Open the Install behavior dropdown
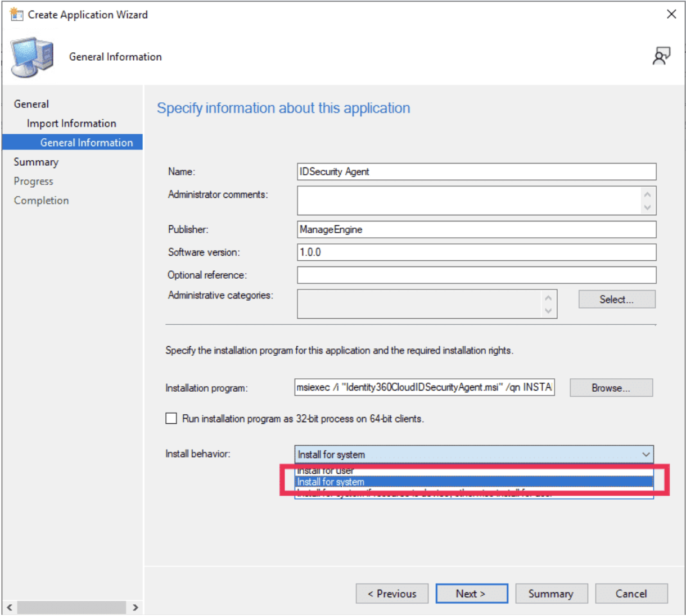 click(x=647, y=454)
